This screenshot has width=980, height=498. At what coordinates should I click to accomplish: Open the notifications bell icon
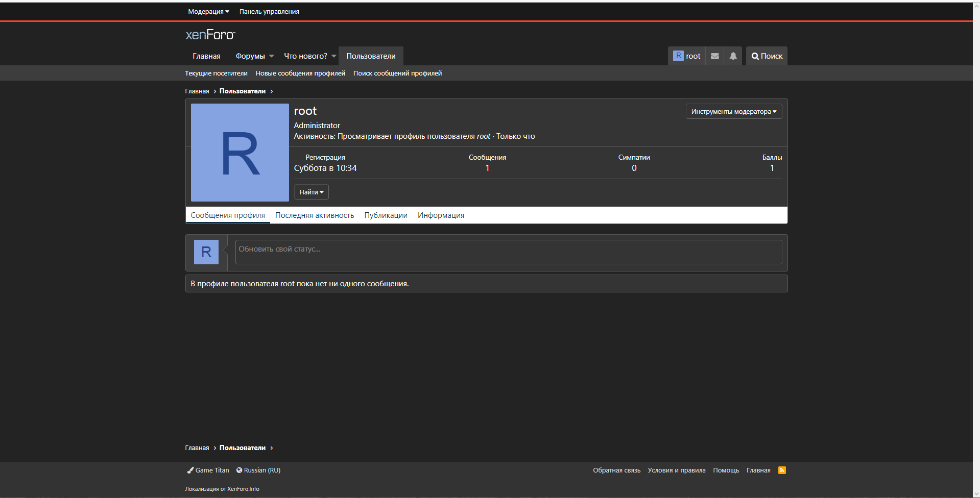[733, 56]
